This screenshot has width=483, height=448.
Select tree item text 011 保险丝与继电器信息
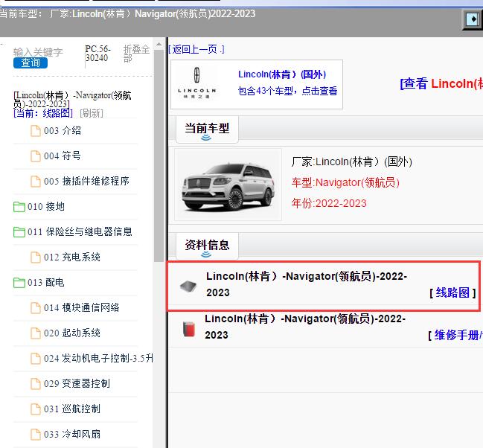click(80, 231)
